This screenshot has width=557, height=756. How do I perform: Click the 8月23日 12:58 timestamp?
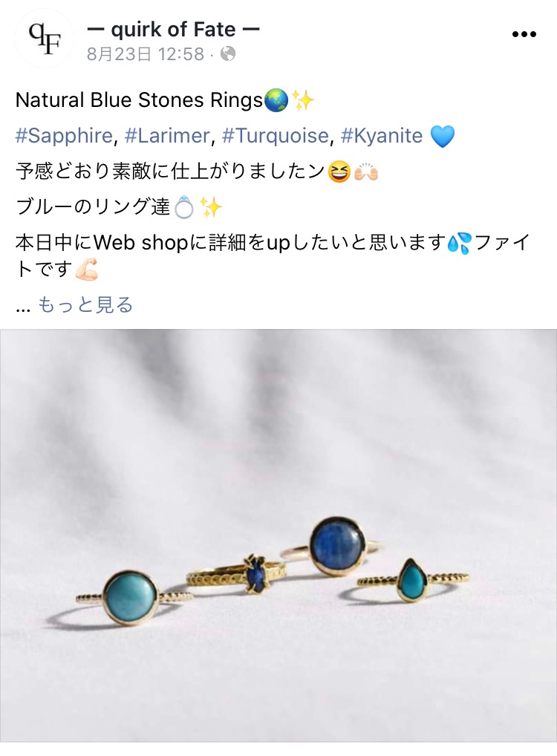click(x=146, y=54)
